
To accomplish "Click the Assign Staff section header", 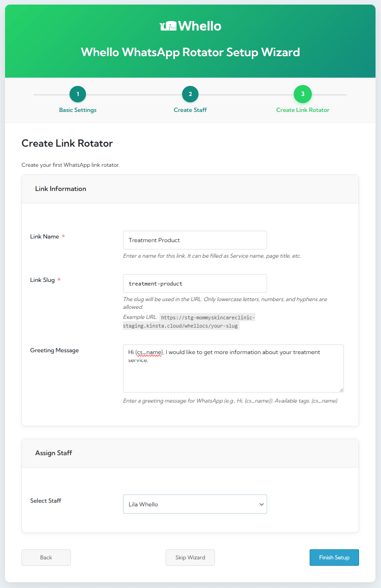I will click(x=190, y=453).
